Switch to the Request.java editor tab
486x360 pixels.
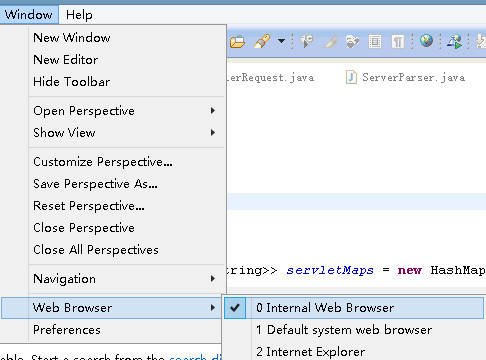271,77
